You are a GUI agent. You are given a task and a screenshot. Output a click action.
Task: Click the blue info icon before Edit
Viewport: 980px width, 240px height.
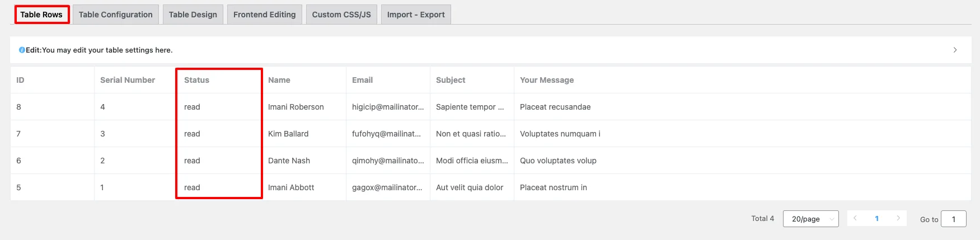pyautogui.click(x=22, y=50)
